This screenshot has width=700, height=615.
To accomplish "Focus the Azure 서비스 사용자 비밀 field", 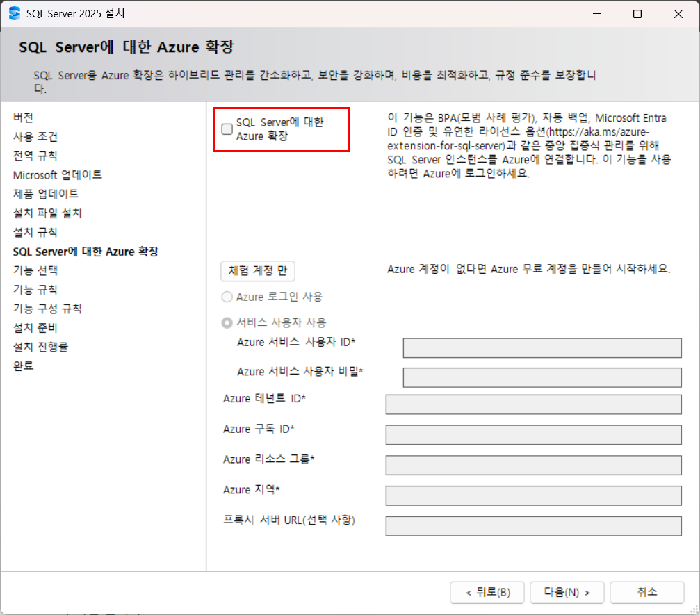I will (x=542, y=377).
